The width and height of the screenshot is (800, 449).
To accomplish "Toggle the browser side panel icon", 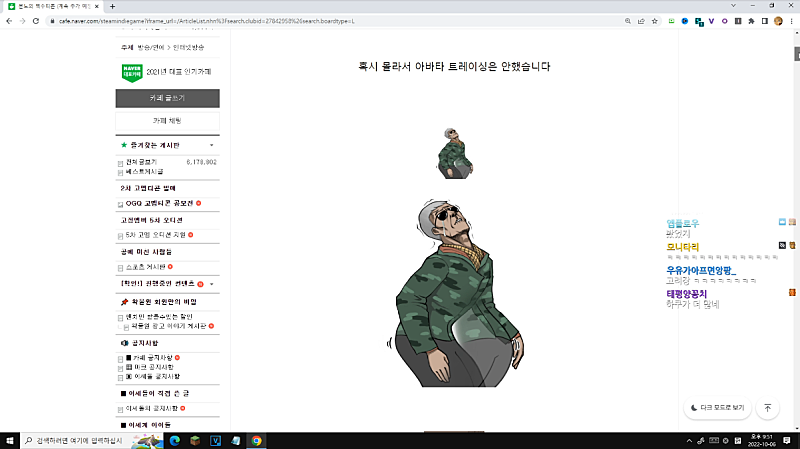I will point(765,21).
